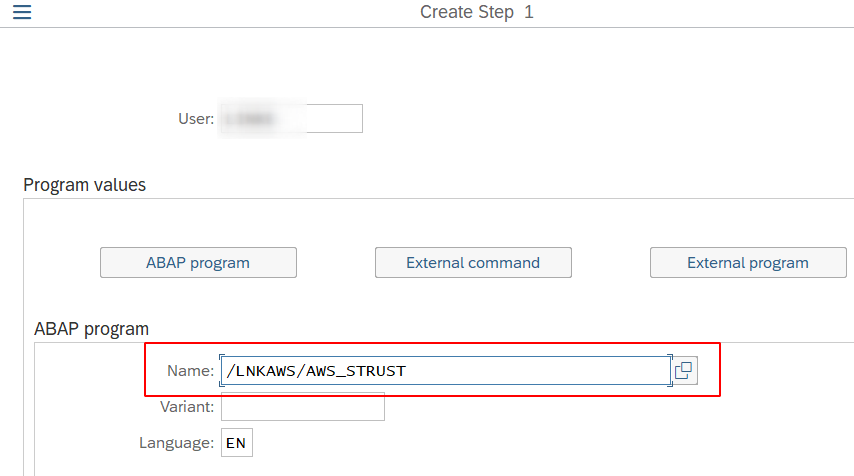Focus the empty Variant field

click(302, 407)
